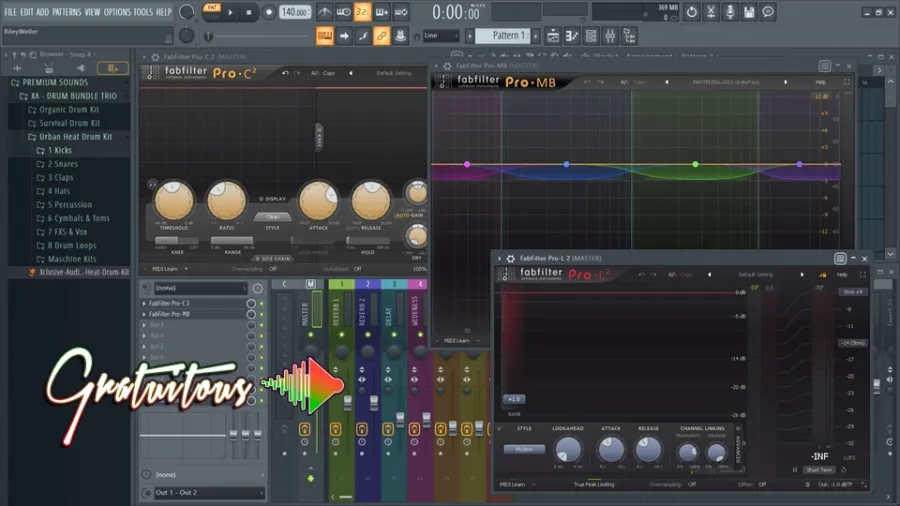Screen dimensions: 900x506
Task: Open the snap Line dropdown
Action: pos(440,36)
